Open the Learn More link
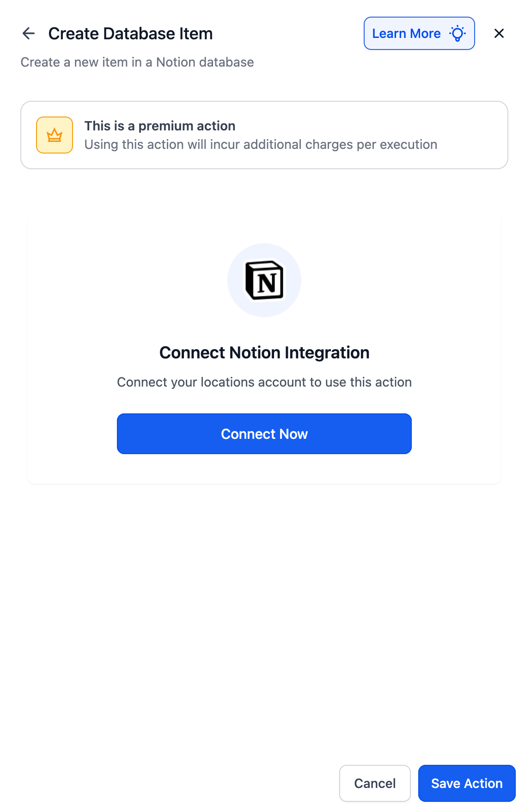Viewport: 525px width, 812px height. coord(406,33)
